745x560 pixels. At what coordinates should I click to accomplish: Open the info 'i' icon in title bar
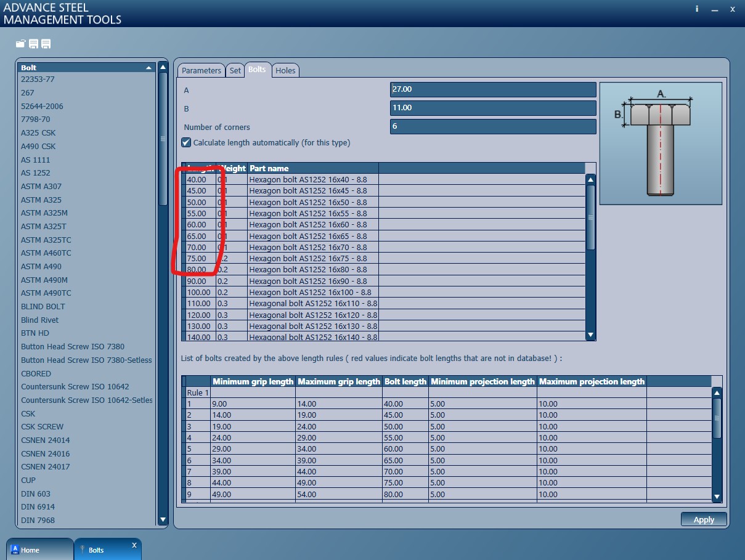click(x=697, y=9)
